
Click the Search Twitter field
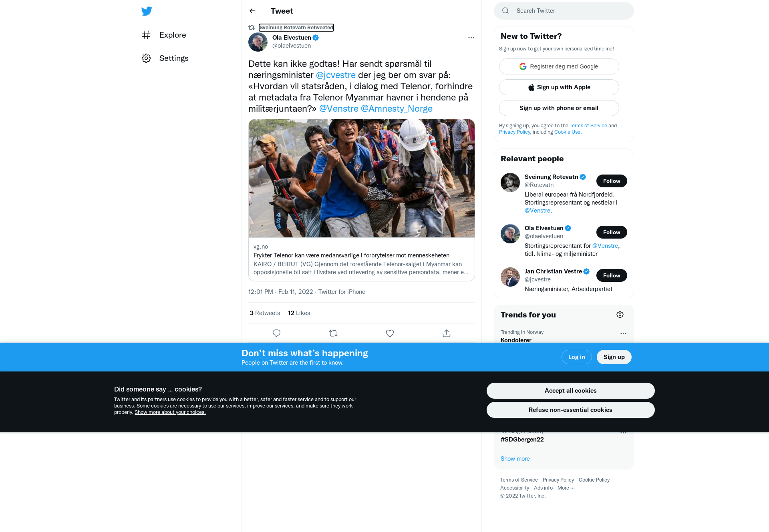click(x=564, y=11)
